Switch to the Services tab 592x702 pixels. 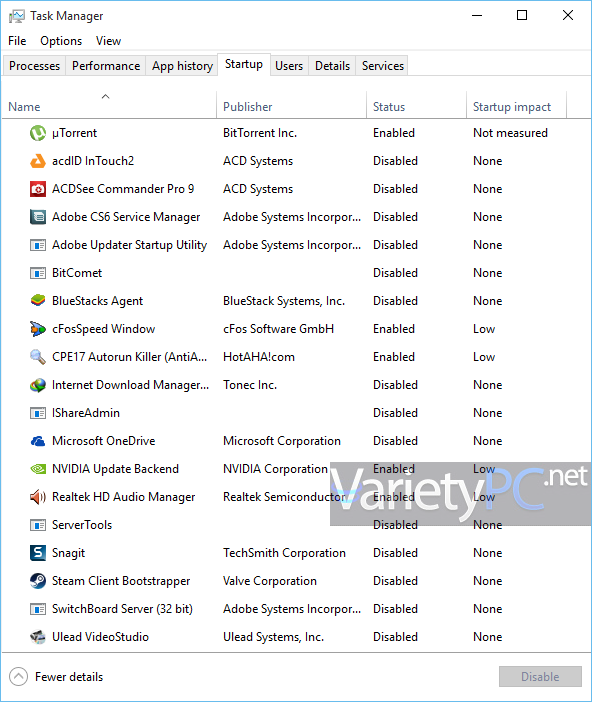pos(382,66)
